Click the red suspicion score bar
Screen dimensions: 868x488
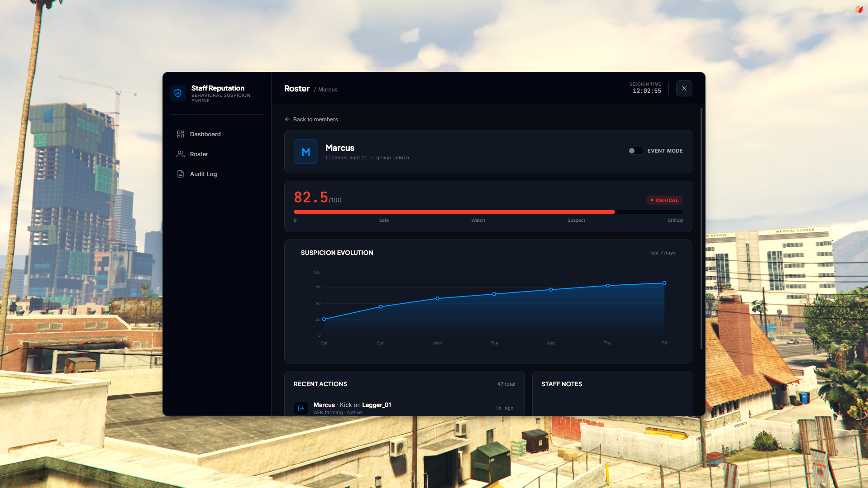click(454, 212)
